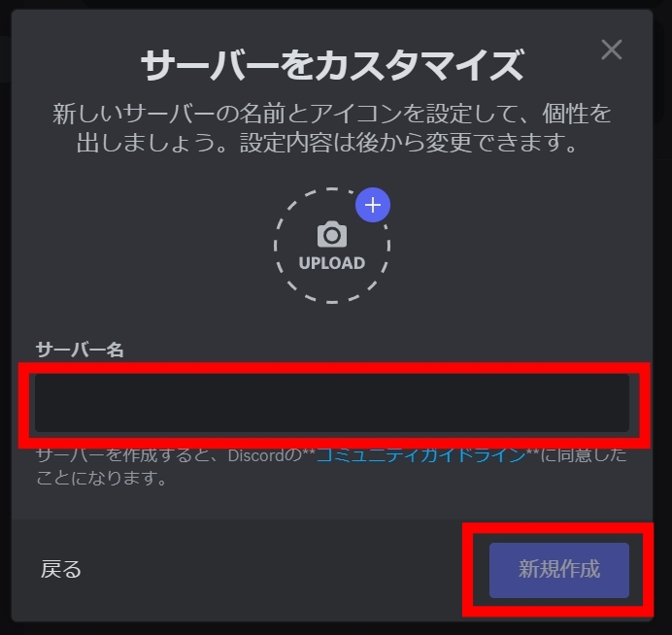This screenshot has width=672, height=635.
Task: Click the サーバー名 field label
Action: click(80, 350)
